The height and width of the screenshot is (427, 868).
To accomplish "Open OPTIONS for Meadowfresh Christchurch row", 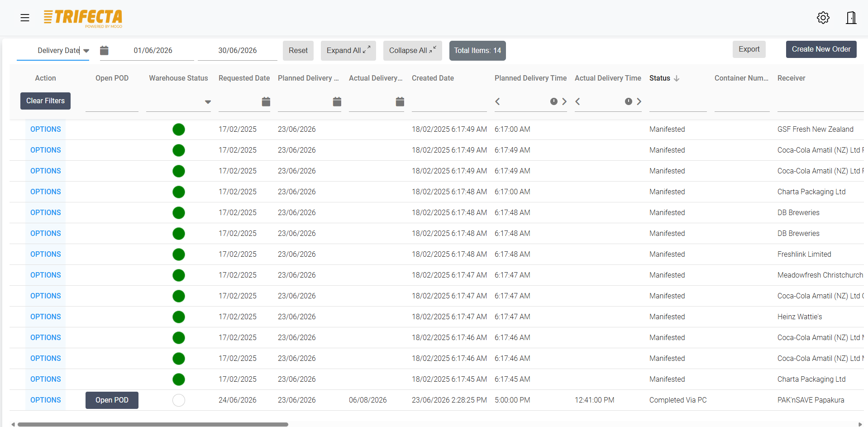I will click(x=46, y=275).
